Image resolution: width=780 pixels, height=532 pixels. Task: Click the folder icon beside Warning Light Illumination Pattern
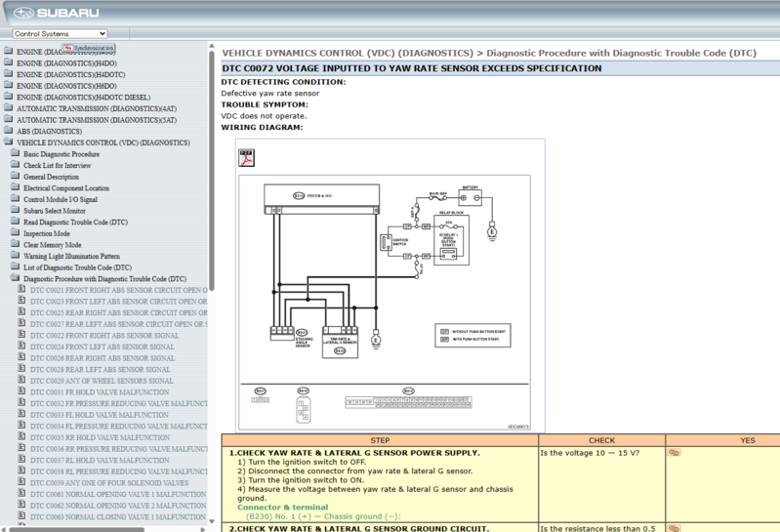pos(16,256)
